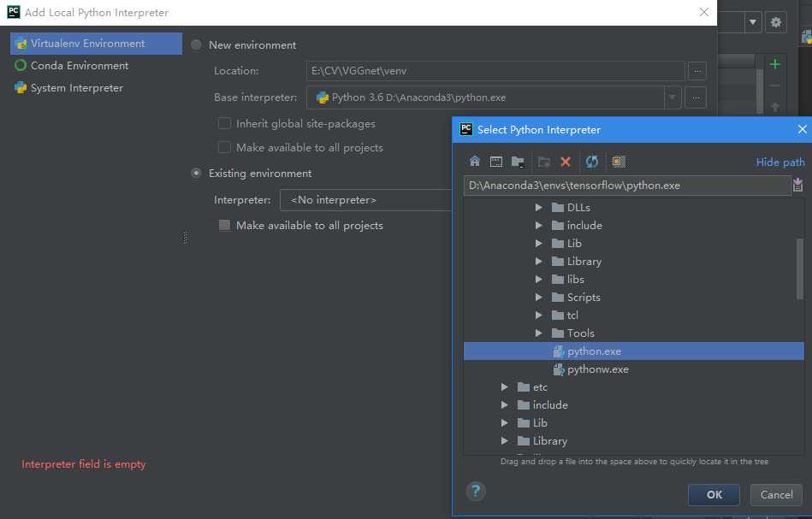Image resolution: width=812 pixels, height=519 pixels.
Task: Go to the home directory icon
Action: pos(474,162)
